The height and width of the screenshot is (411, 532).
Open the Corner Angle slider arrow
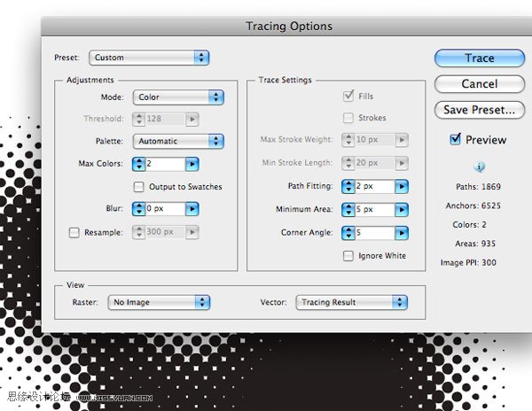(x=402, y=233)
